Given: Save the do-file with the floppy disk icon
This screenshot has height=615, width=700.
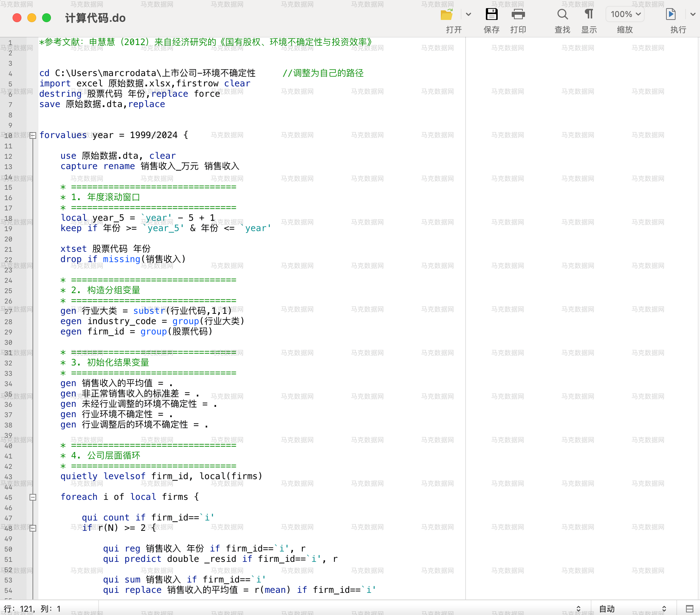Looking at the screenshot, I should [491, 15].
